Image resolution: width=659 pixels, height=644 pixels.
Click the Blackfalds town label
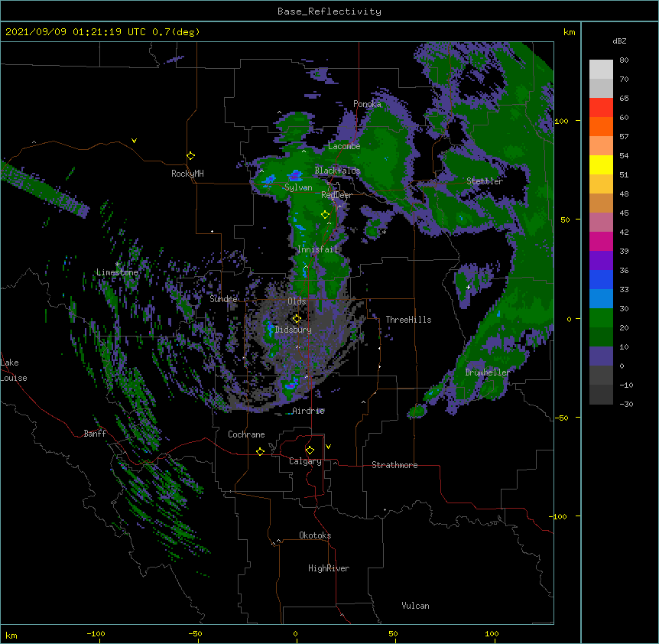click(x=337, y=171)
